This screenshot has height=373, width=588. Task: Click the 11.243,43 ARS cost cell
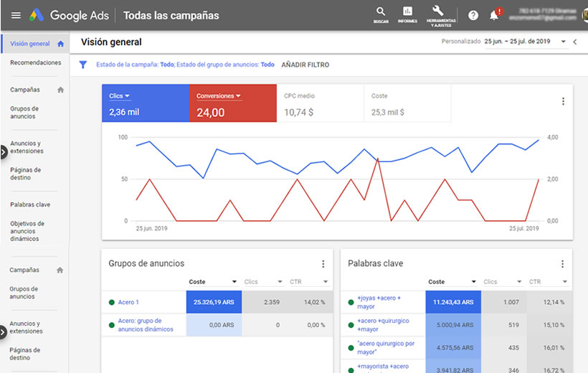pyautogui.click(x=453, y=302)
